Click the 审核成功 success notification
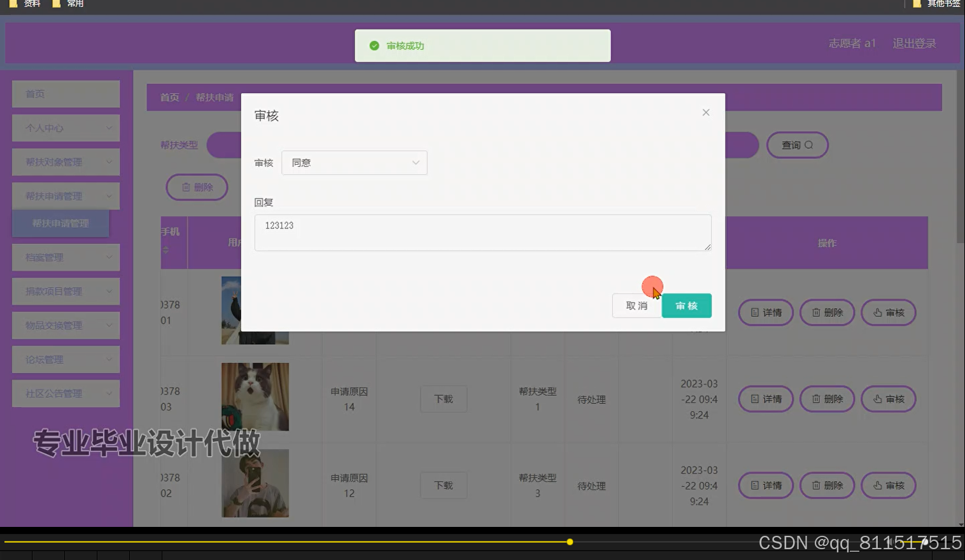This screenshot has height=560, width=965. (482, 46)
